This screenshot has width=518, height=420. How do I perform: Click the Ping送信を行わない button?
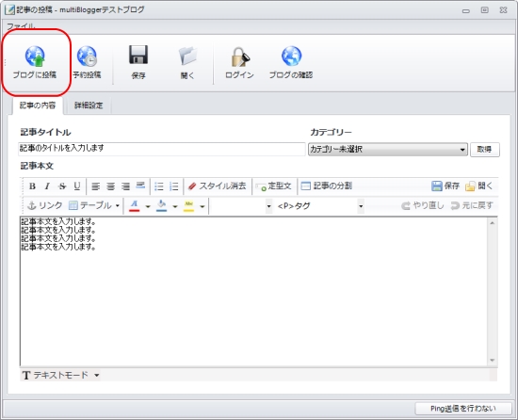coord(462,409)
